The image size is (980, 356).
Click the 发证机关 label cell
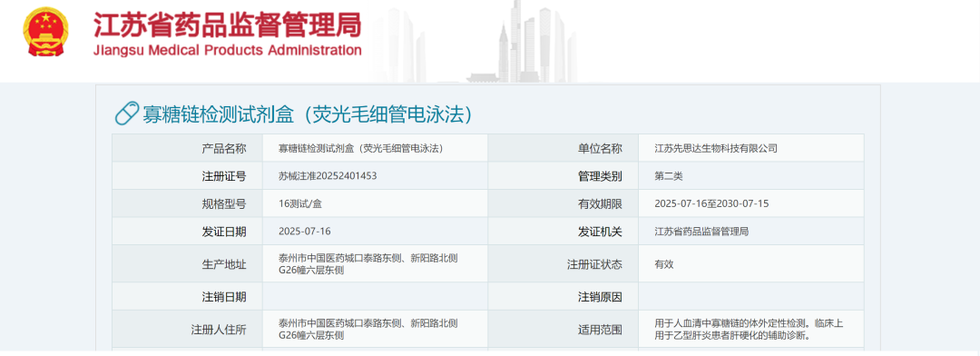click(563, 231)
